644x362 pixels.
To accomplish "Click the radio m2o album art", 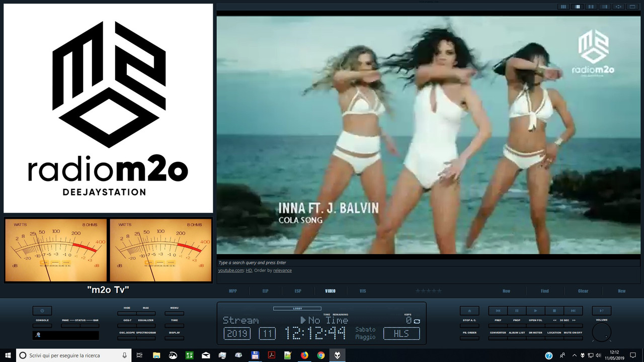I will (108, 108).
